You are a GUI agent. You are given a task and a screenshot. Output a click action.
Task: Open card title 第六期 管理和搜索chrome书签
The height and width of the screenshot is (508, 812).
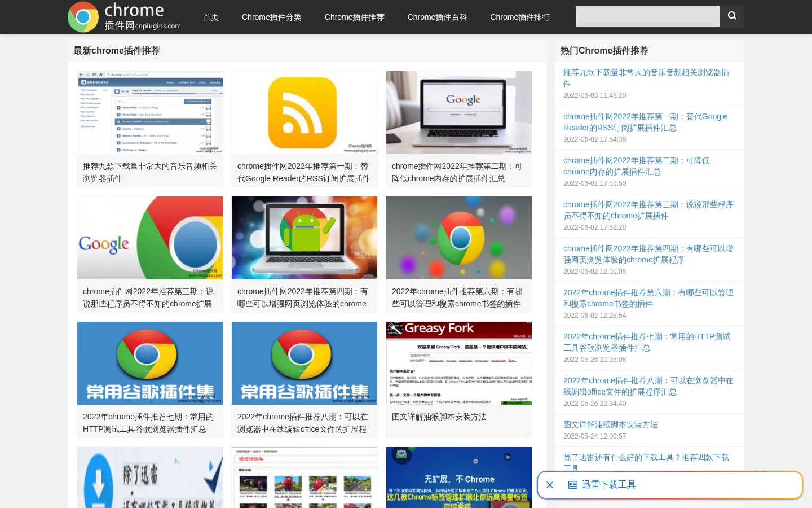pyautogui.click(x=457, y=297)
